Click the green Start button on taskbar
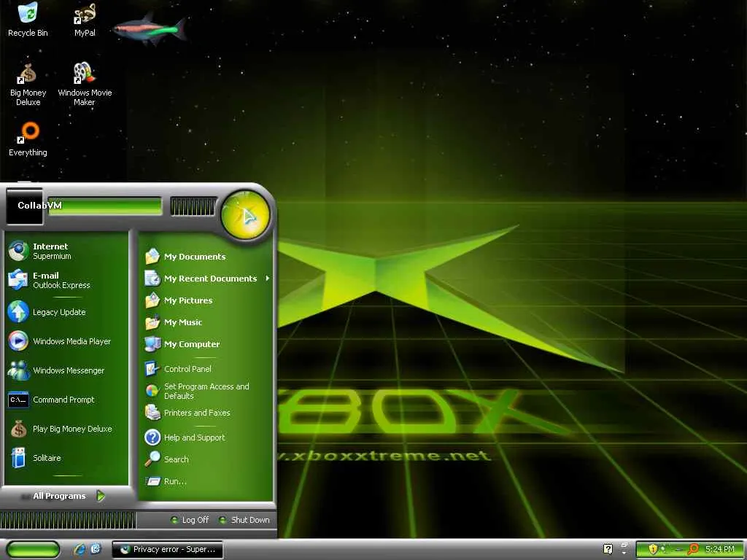Image resolution: width=747 pixels, height=560 pixels. click(34, 550)
